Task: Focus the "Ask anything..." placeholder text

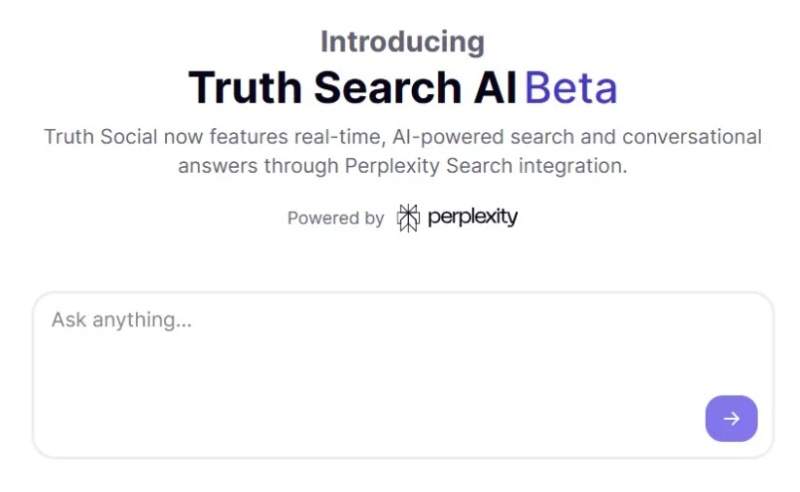Action: [122, 321]
